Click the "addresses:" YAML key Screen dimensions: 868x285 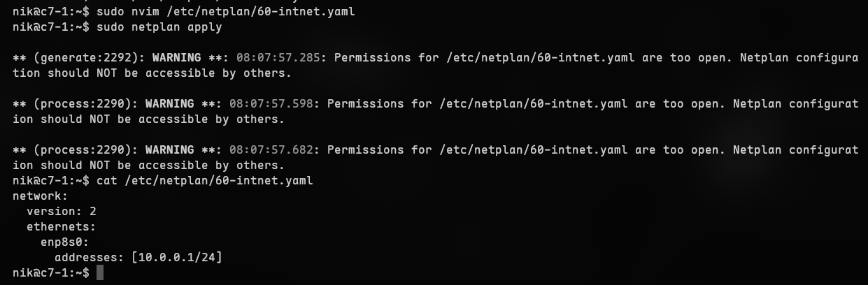point(89,258)
